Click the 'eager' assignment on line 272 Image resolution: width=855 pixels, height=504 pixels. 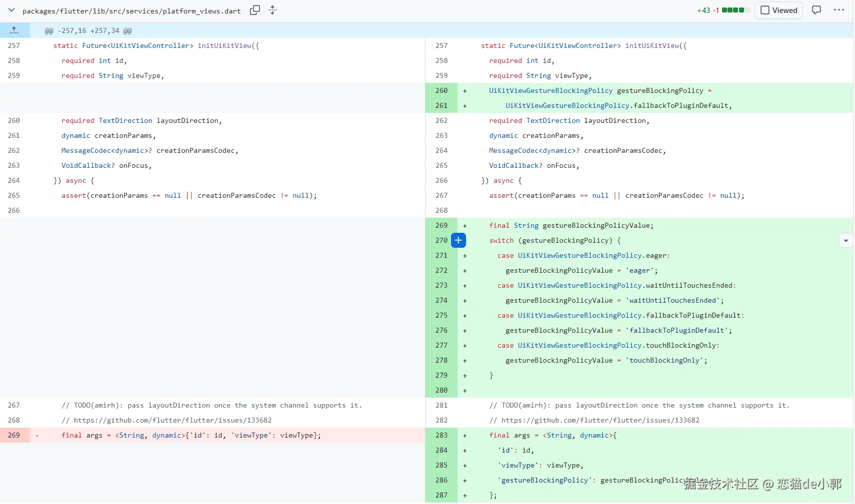[x=581, y=270]
